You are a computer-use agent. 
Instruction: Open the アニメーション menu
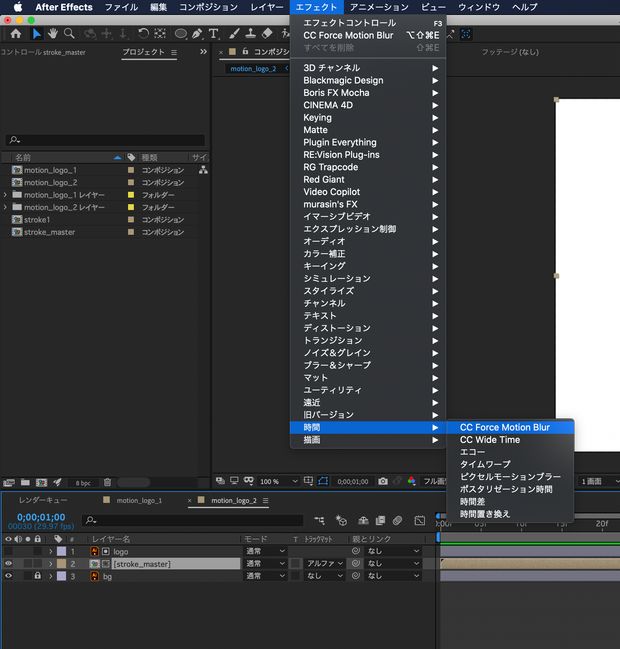[379, 7]
